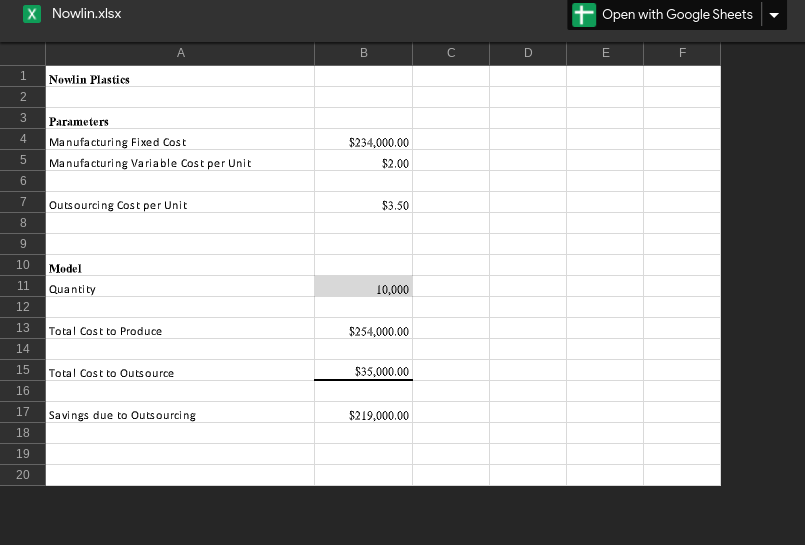
Task: Select Manufacturing Variable Cost per Unit cell
Action: pos(180,161)
